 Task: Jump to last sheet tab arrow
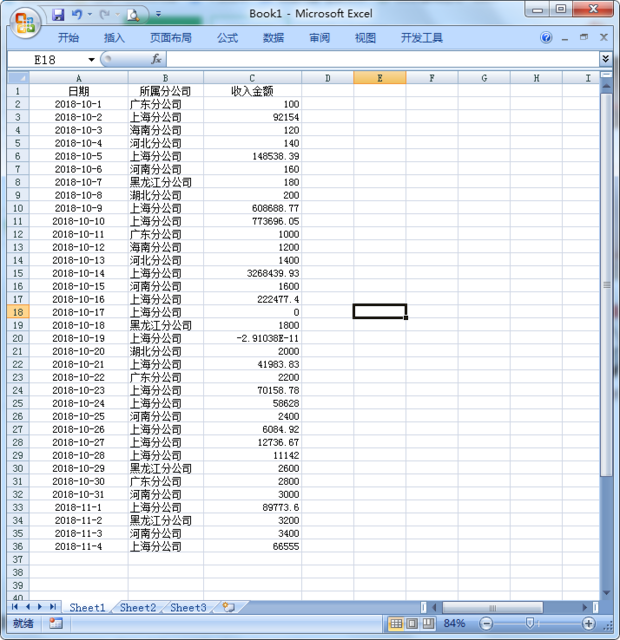(x=53, y=607)
